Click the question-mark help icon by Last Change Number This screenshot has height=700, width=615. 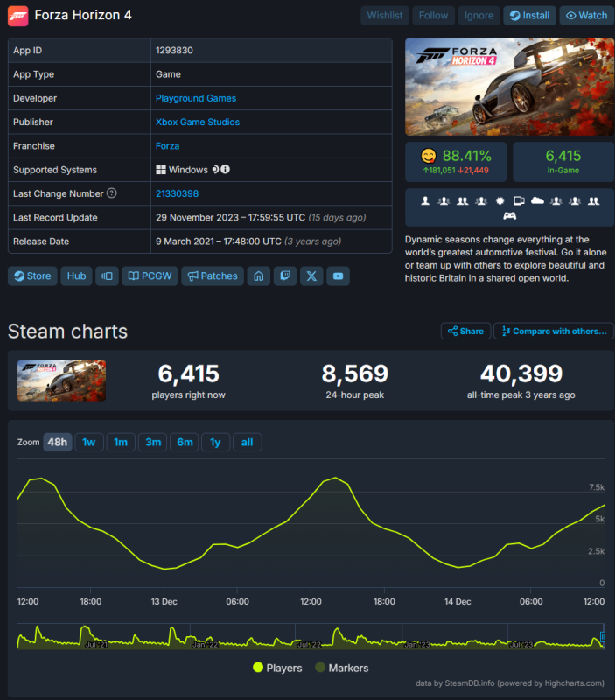point(112,192)
